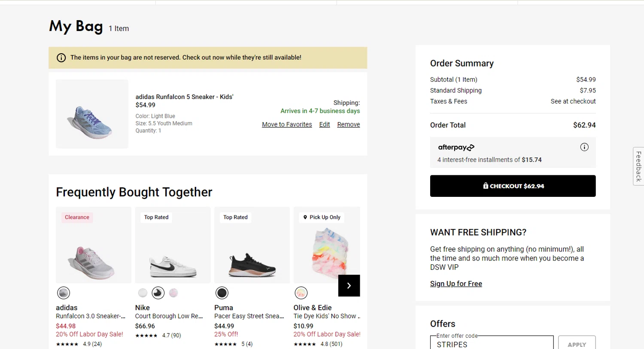Click the Afterpay info circle icon
Screen dimensions: 644x349
coord(584,147)
